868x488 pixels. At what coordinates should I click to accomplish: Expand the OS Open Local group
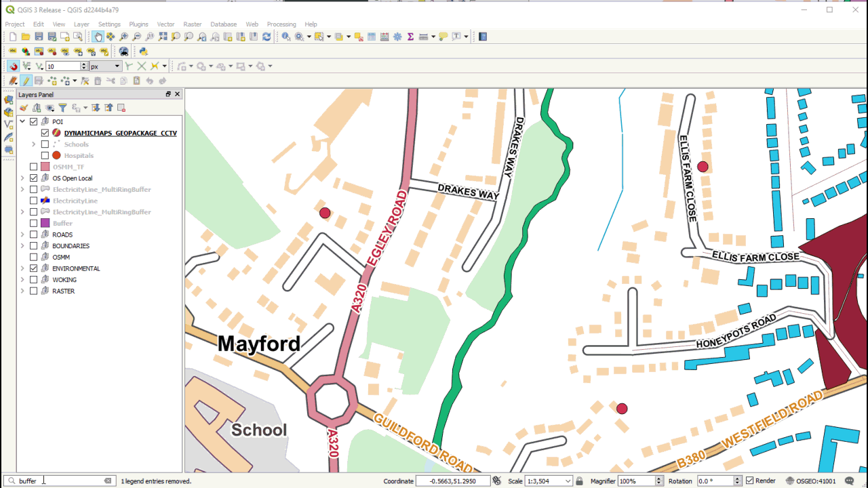22,178
